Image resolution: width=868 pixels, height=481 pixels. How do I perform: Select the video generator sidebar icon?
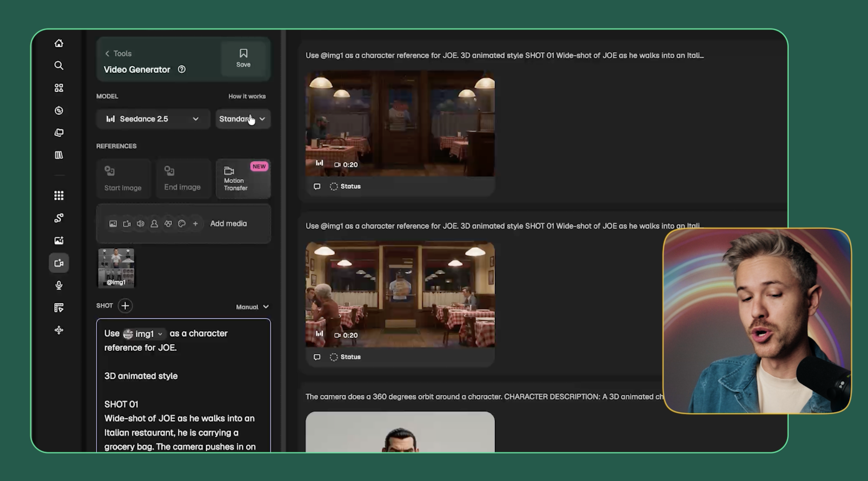coord(59,263)
